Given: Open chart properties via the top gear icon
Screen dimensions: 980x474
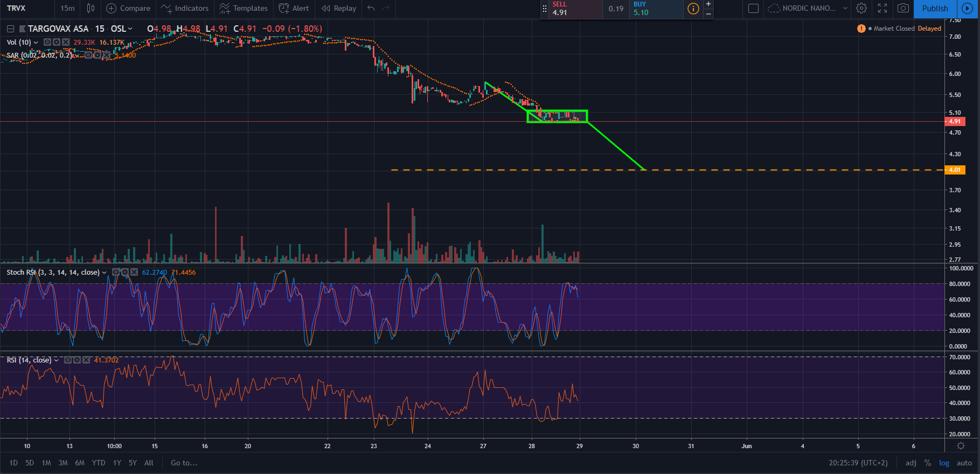Looking at the screenshot, I should 861,8.
